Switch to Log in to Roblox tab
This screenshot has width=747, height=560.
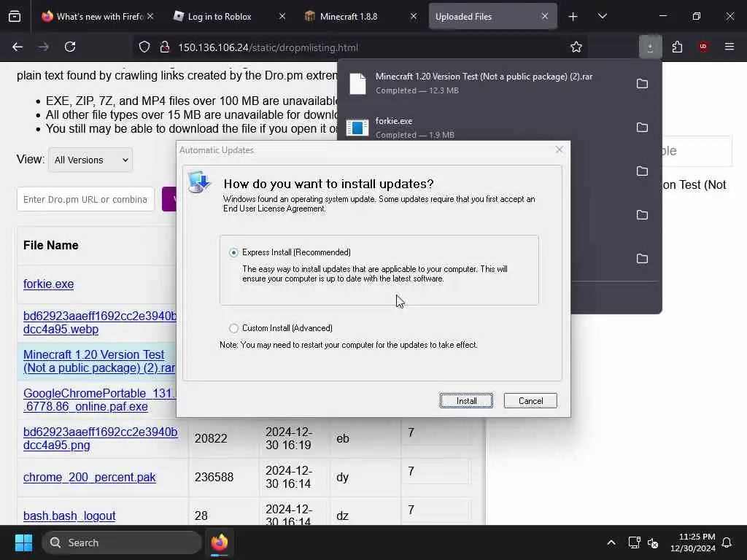(x=228, y=17)
